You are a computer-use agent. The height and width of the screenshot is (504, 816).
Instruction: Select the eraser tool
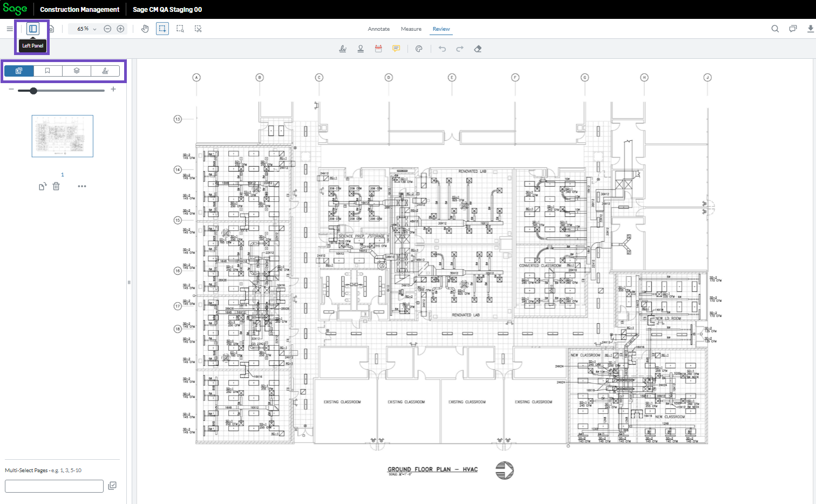pyautogui.click(x=478, y=49)
